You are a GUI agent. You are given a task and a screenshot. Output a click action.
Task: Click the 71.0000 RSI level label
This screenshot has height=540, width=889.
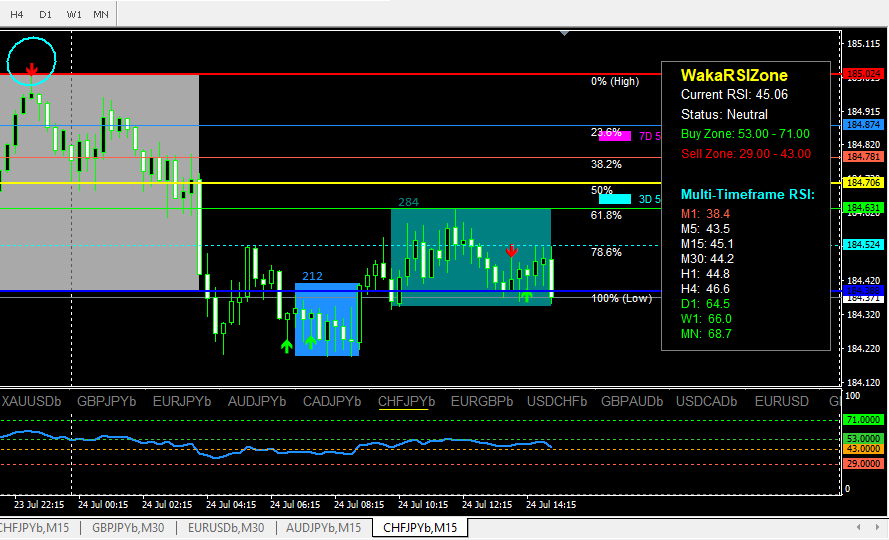[861, 421]
